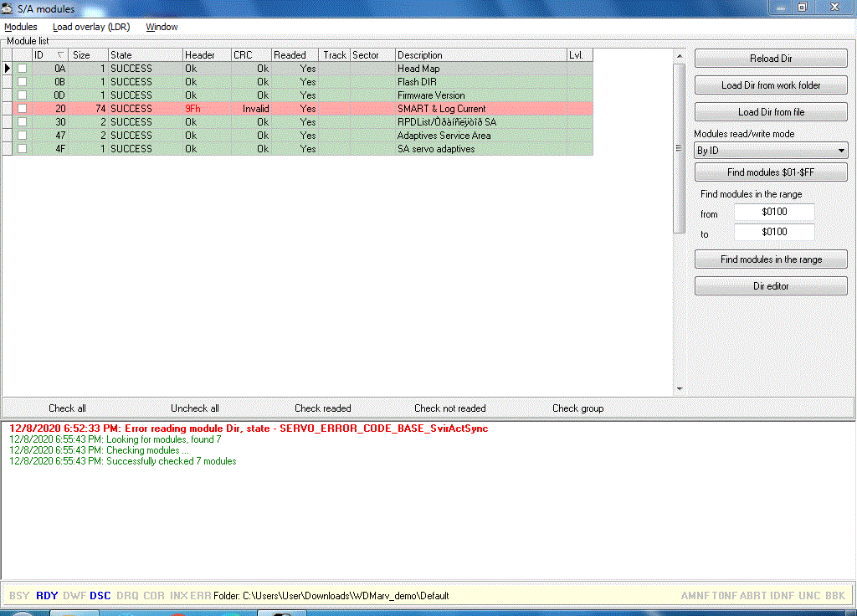Screen dimensions: 857x616
Task: Tick the checkbox for module 30
Action: tap(23, 122)
